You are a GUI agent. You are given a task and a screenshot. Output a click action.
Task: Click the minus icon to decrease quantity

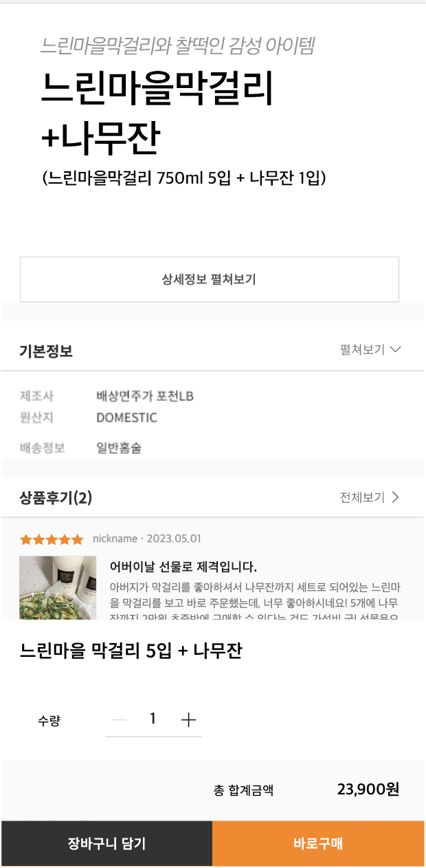118,719
